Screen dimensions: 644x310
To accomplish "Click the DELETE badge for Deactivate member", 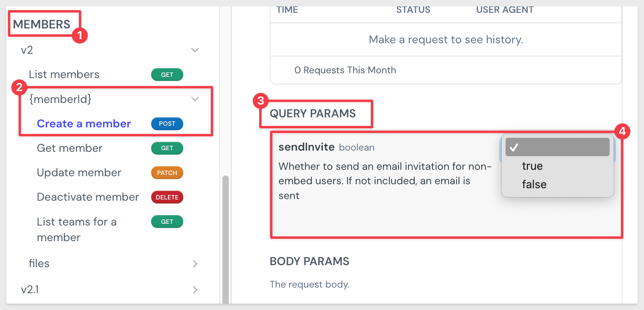I will pyautogui.click(x=167, y=197).
